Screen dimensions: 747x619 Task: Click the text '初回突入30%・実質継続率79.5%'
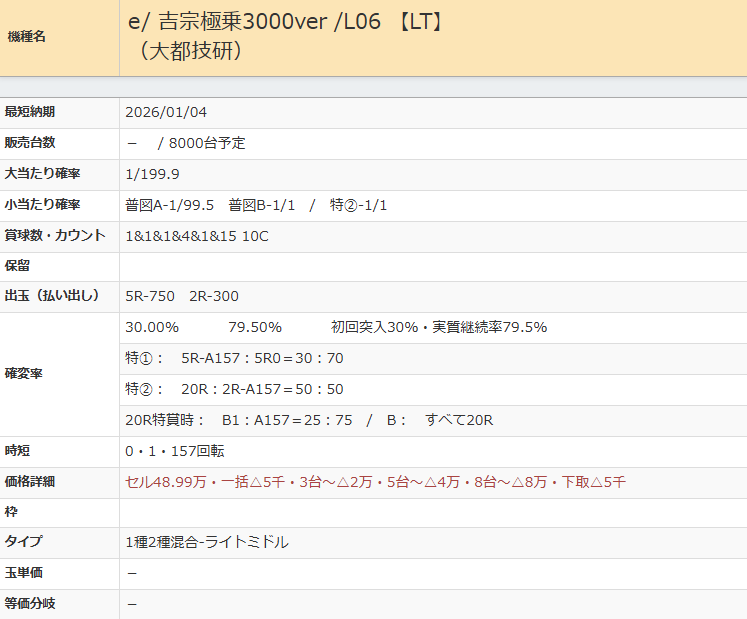[439, 327]
